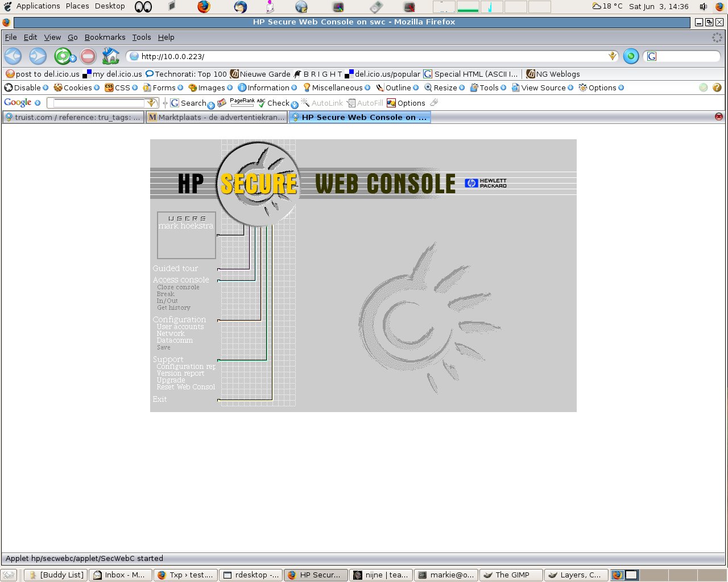
Task: Open Web Developer Outline menu
Action: click(x=397, y=88)
